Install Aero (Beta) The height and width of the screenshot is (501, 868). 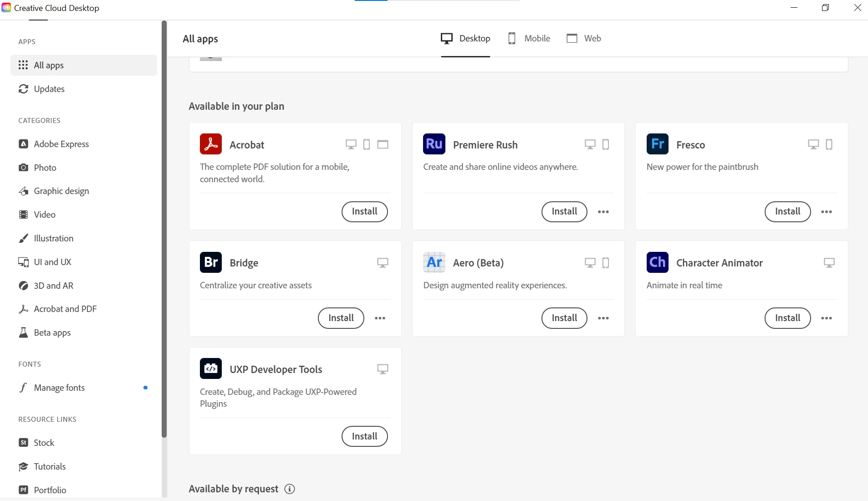564,318
